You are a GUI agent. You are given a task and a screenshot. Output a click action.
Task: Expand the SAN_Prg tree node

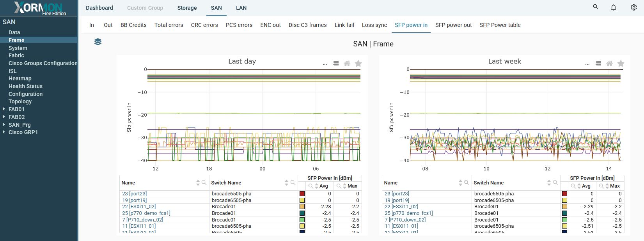tap(4, 124)
